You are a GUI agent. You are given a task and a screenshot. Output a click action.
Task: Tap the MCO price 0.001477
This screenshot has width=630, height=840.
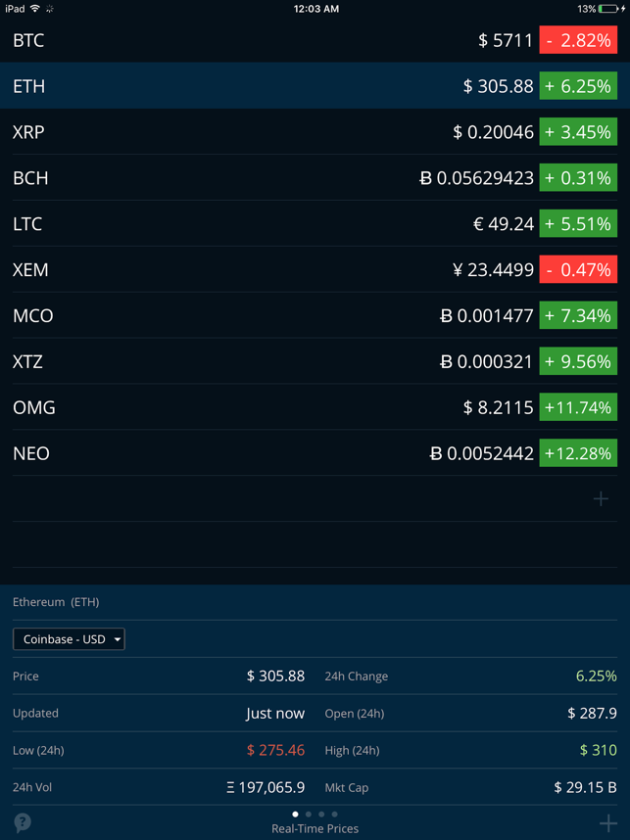pyautogui.click(x=487, y=315)
